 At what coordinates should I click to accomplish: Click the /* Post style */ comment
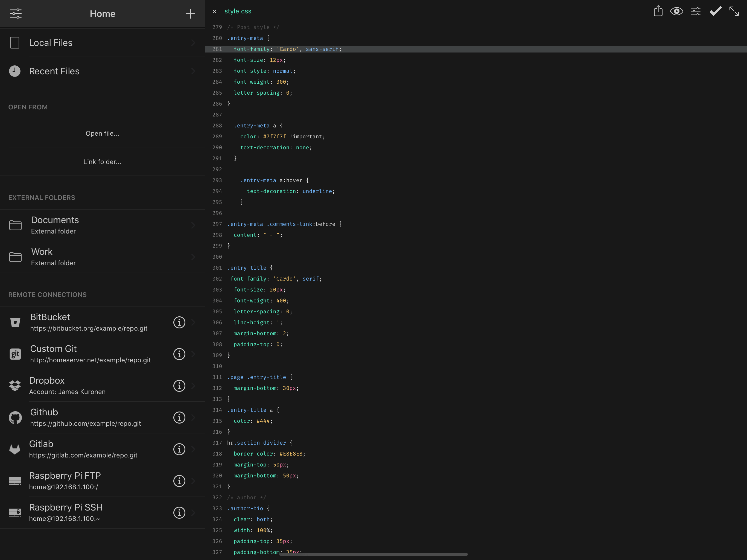tap(253, 27)
